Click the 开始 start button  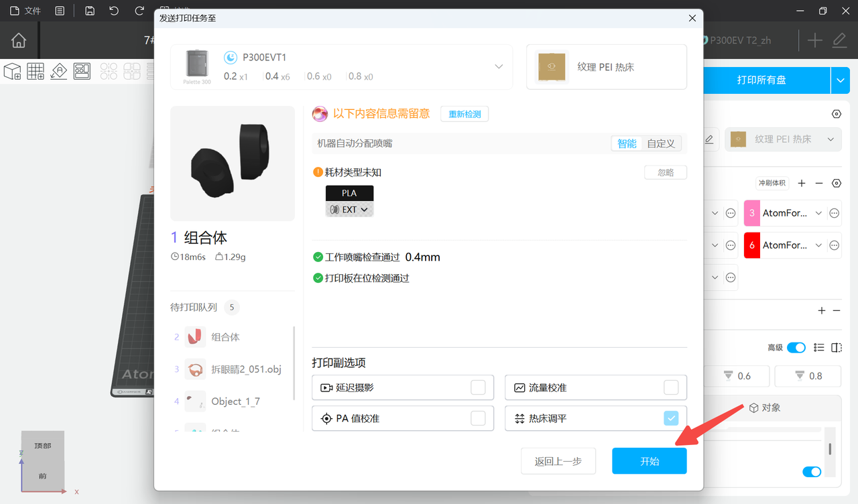(650, 461)
